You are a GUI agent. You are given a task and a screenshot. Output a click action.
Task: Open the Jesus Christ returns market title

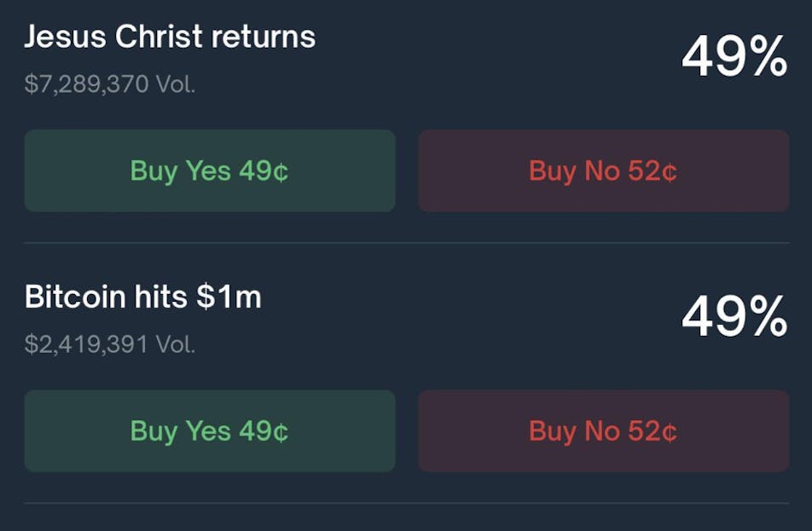170,37
